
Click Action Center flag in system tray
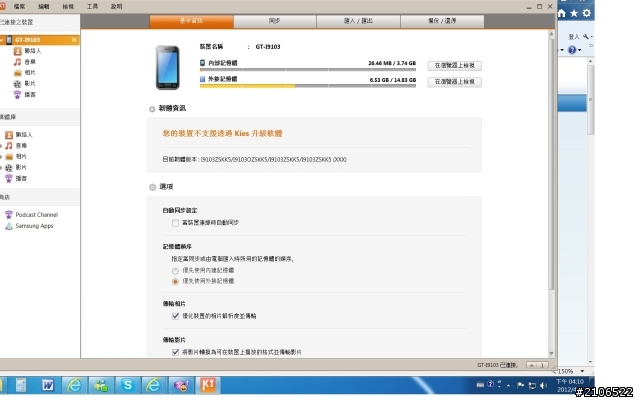click(520, 385)
